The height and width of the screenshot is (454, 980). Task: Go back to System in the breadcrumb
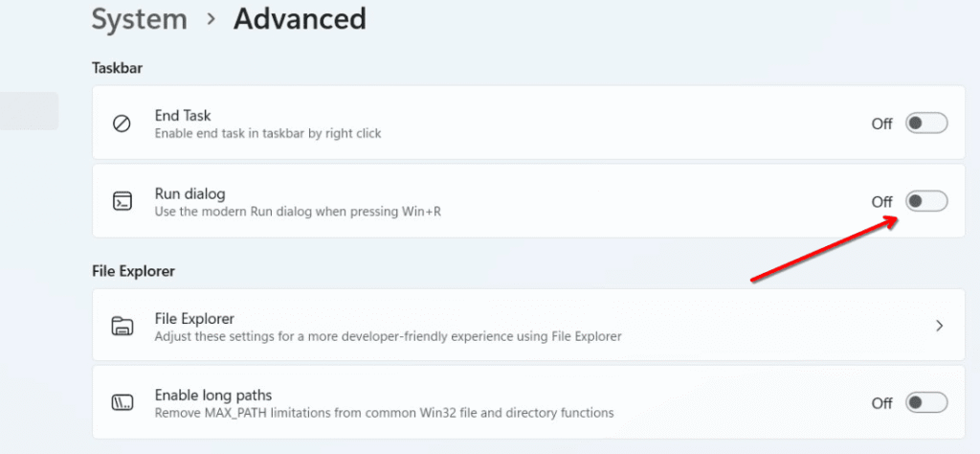[x=138, y=18]
